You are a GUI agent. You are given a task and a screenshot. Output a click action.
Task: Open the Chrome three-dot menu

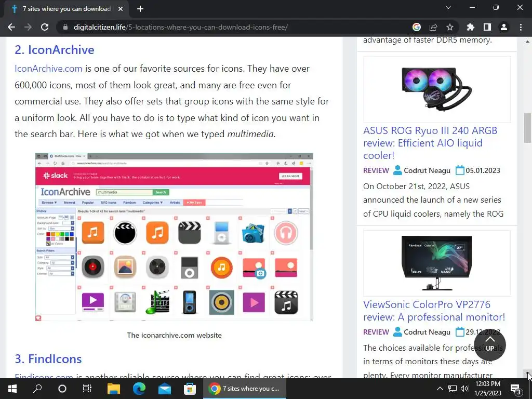tap(521, 27)
